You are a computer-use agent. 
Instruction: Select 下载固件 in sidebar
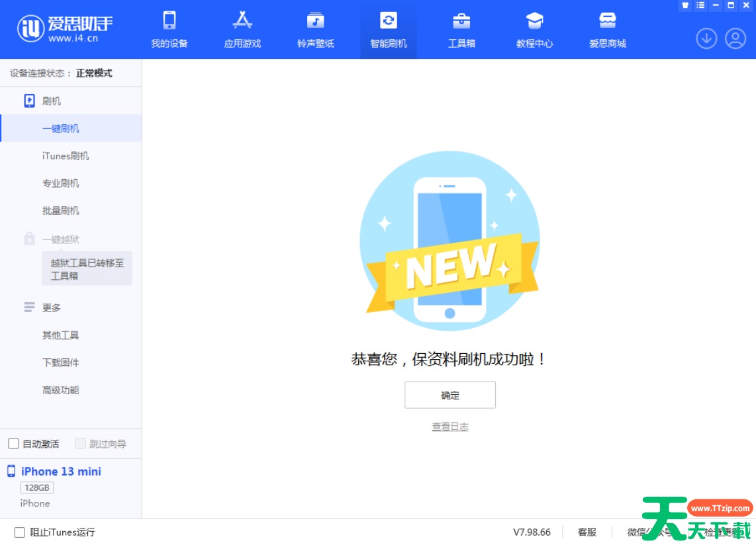pyautogui.click(x=61, y=362)
